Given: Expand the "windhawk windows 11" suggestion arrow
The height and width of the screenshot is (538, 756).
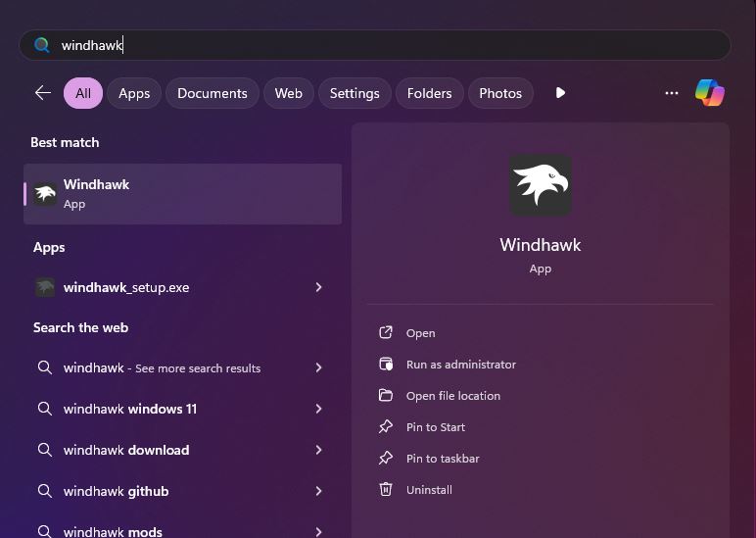Looking at the screenshot, I should click(x=318, y=409).
